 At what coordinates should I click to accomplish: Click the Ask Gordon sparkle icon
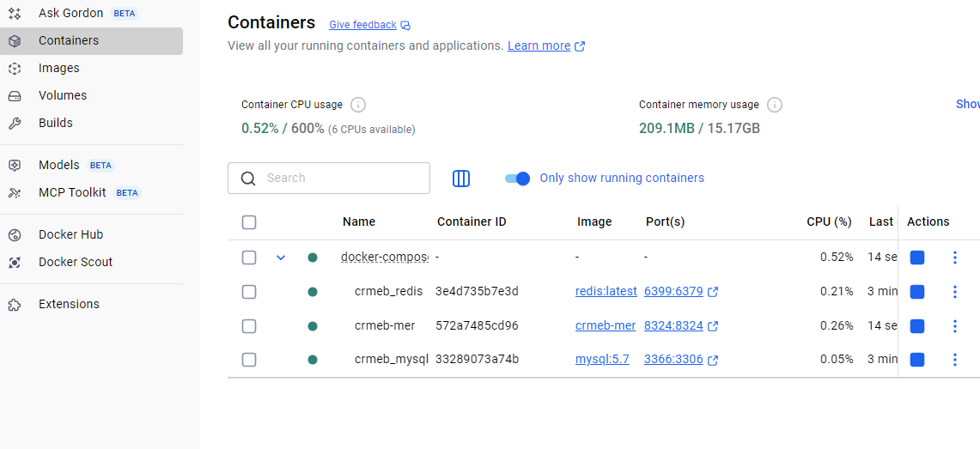point(15,13)
